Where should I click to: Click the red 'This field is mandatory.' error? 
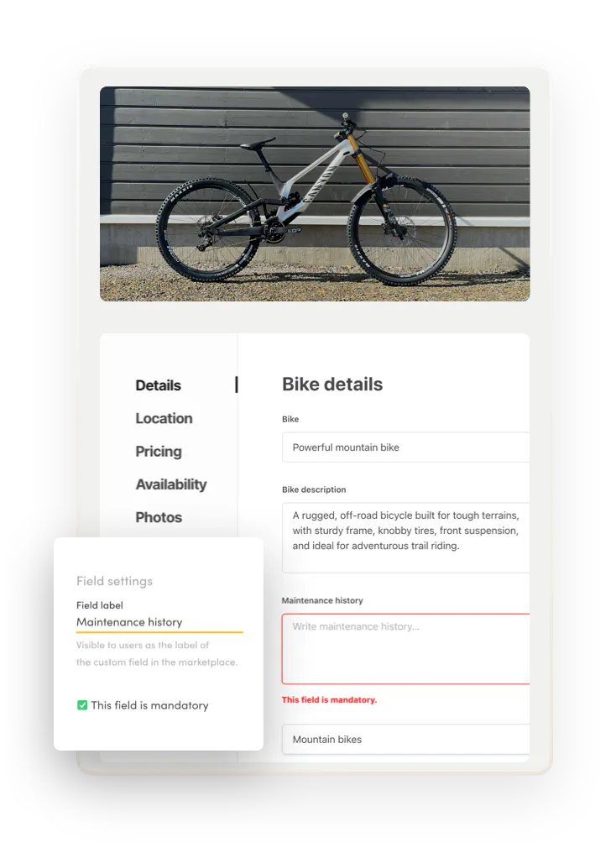(329, 699)
